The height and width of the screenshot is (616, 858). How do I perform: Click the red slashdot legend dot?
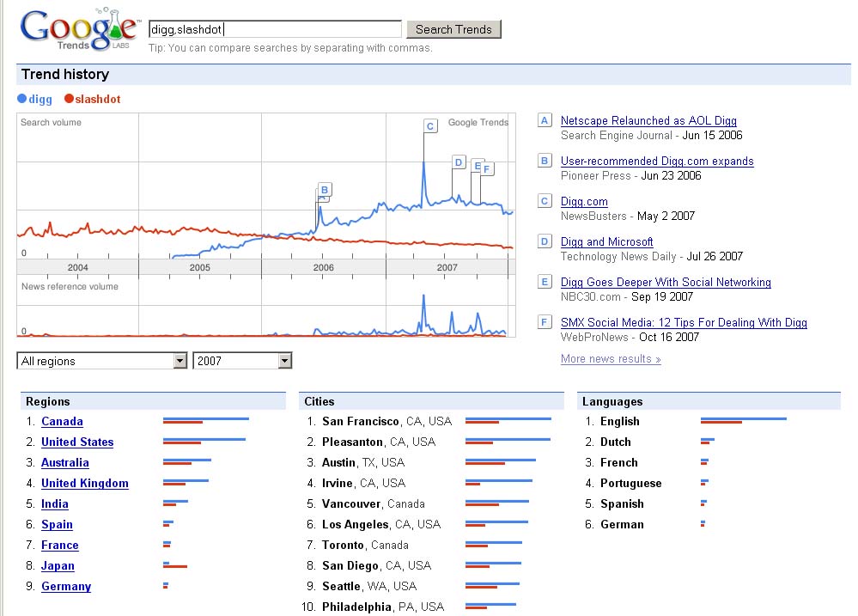coord(69,99)
